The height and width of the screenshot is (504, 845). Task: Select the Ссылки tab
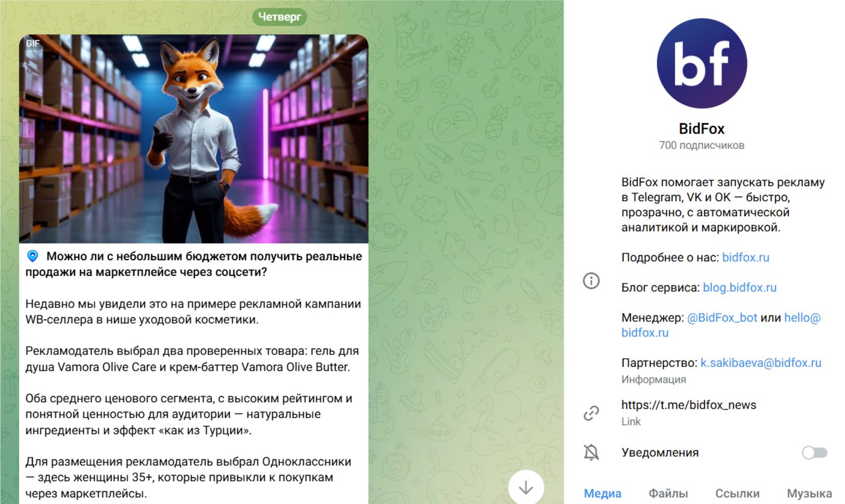tap(737, 493)
